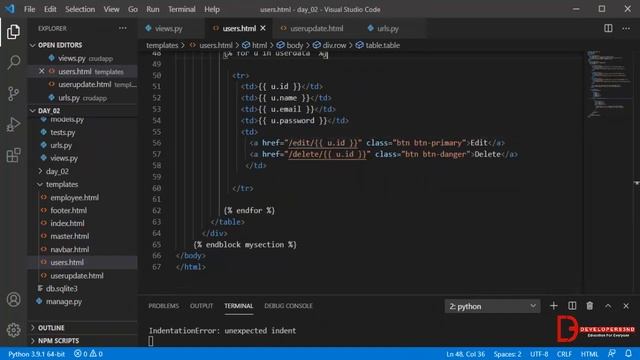Click CRLF end of line setting
640x360 pixels.
click(x=564, y=354)
